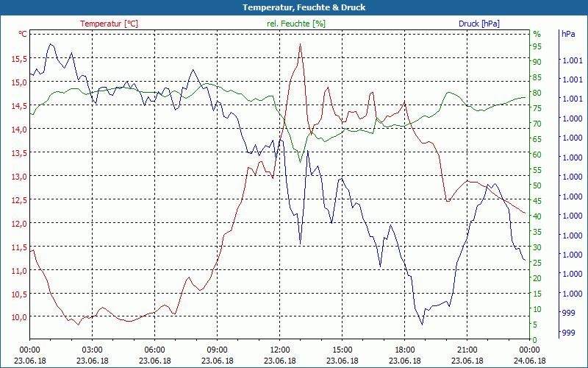Select the green 'rel. Feuchte [%]' legend label
588x368 pixels.
296,24
